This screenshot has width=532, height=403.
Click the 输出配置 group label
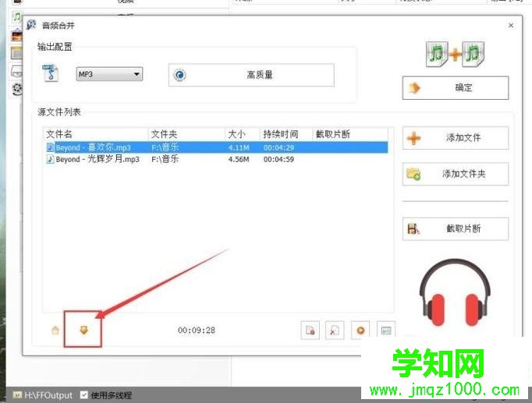(x=55, y=47)
